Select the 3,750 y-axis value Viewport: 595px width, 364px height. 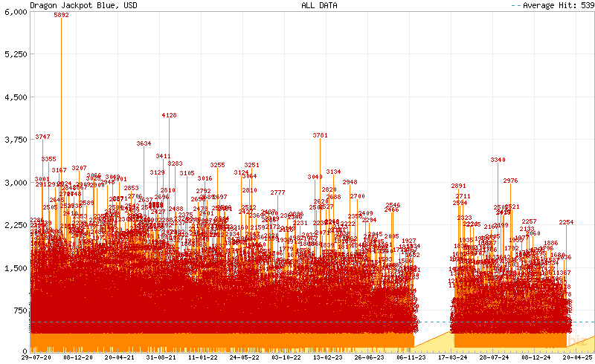pyautogui.click(x=16, y=140)
